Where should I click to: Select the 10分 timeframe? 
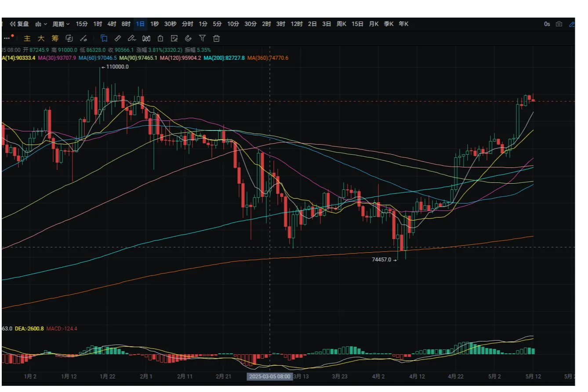click(x=233, y=24)
